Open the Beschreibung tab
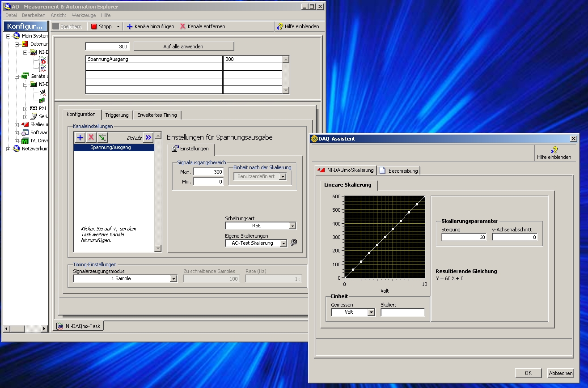 coord(399,171)
